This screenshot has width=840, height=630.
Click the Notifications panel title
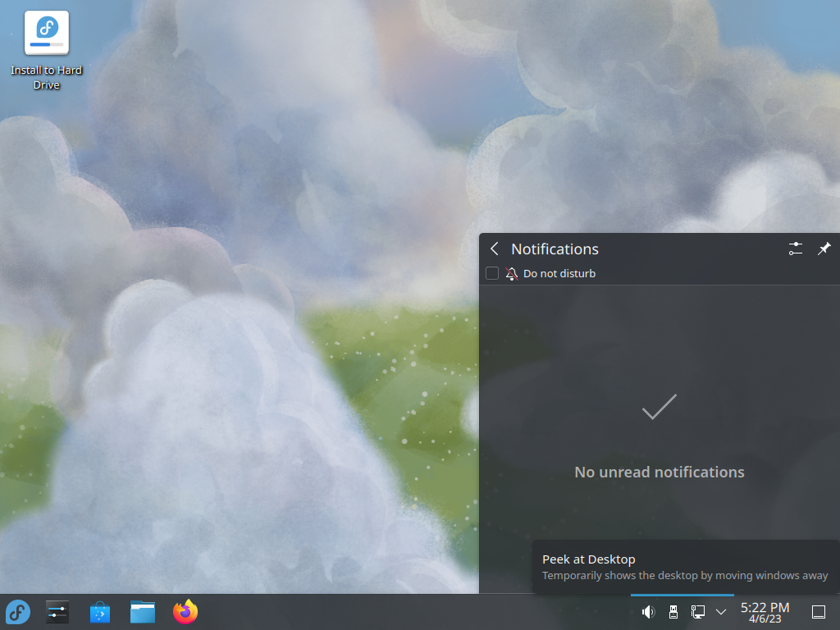555,249
